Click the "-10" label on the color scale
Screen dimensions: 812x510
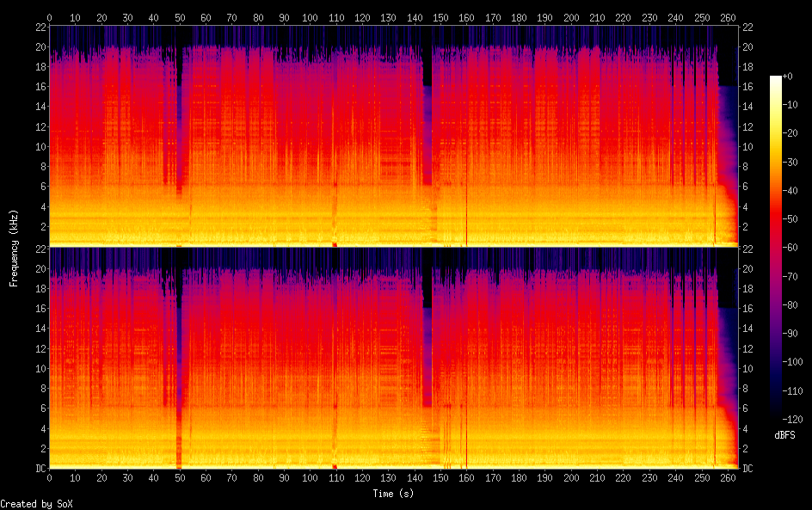(790, 105)
